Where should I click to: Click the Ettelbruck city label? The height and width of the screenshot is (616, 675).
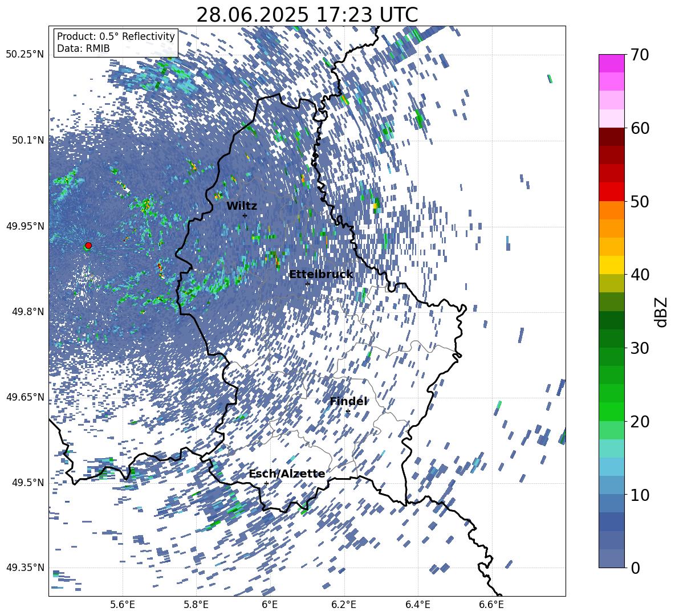pos(321,275)
